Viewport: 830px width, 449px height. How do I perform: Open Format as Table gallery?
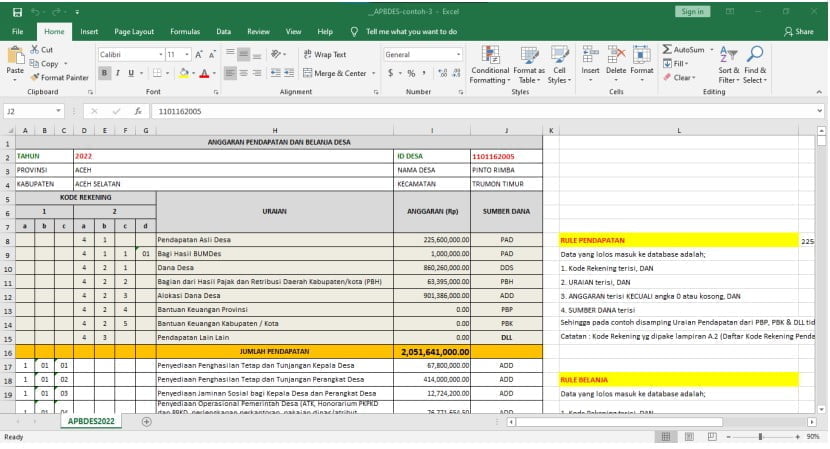point(529,65)
